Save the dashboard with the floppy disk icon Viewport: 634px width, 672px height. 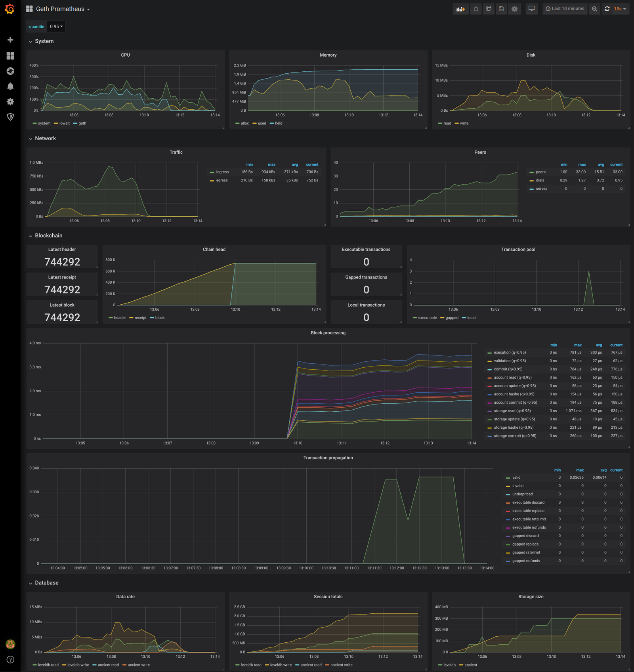coord(501,9)
